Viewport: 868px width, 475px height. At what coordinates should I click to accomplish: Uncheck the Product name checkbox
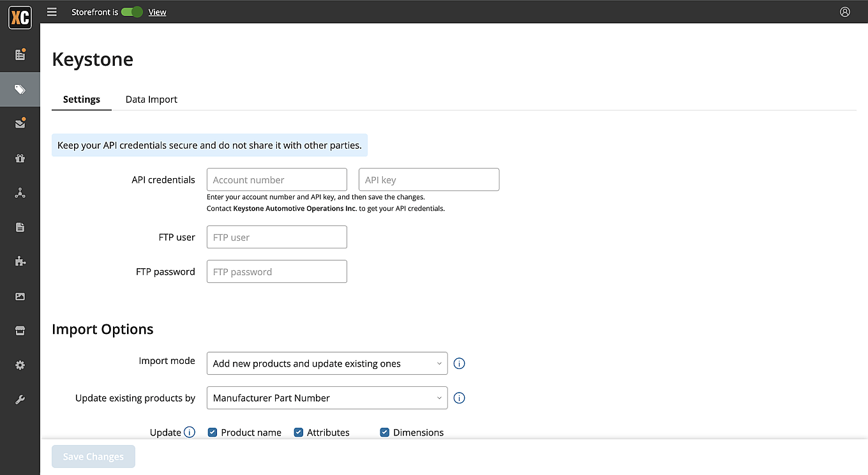(213, 432)
